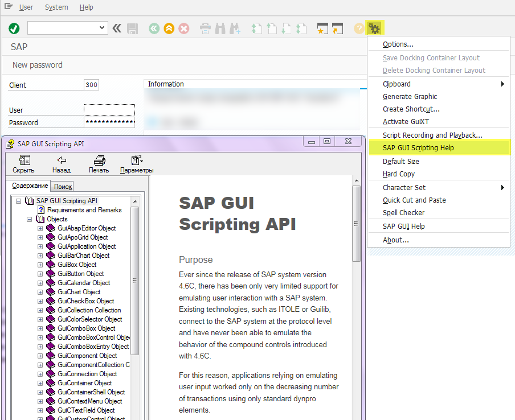Click the contents tree scroll-up arrow

point(135,201)
